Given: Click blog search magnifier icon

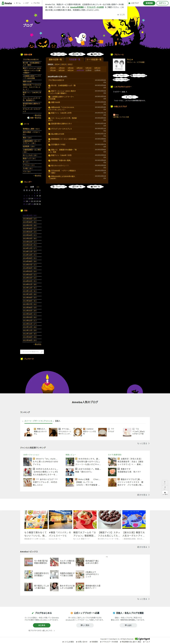Looking at the screenshot, I should [42, 352].
